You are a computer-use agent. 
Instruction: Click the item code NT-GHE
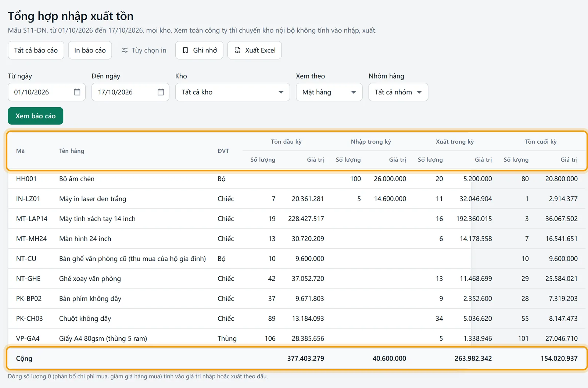coord(28,279)
